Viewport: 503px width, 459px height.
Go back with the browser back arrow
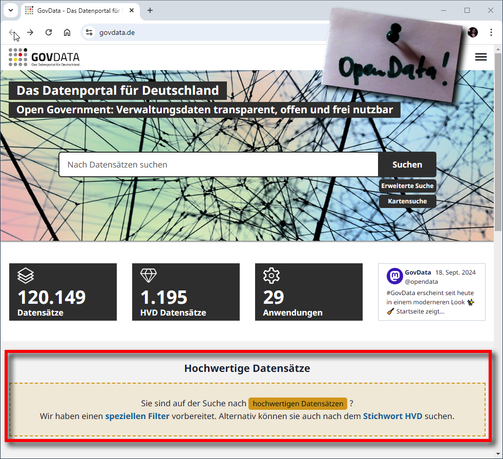click(12, 32)
